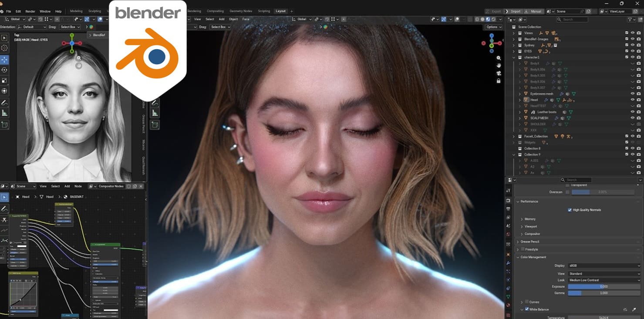644x319 pixels.
Task: Click the zoom magnifier icon in main viewport
Action: tap(499, 58)
